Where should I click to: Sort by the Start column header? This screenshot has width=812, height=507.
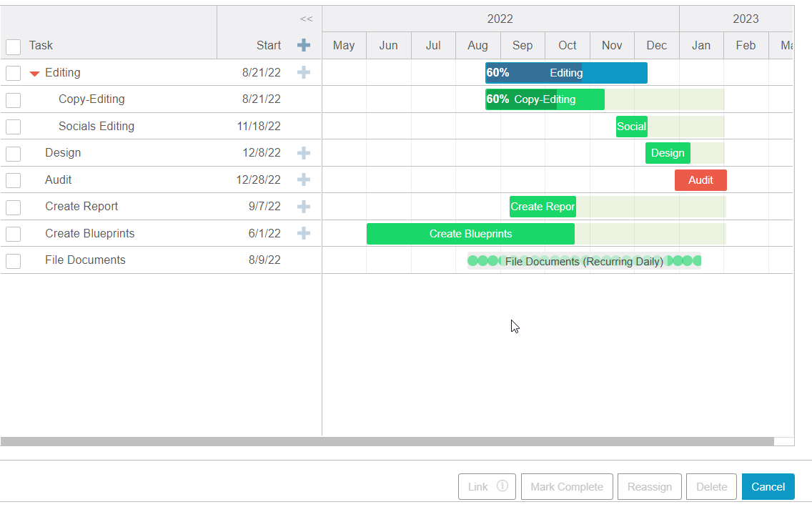tap(268, 45)
